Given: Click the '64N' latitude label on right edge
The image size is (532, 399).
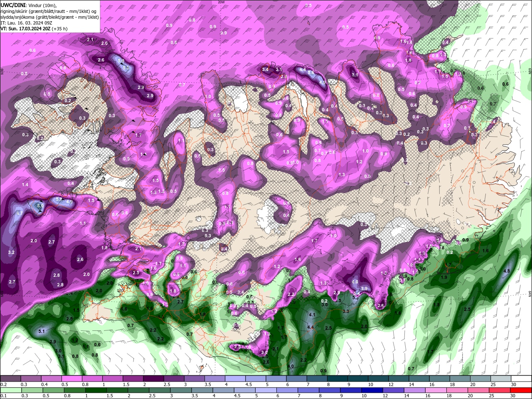Looking at the screenshot, I should [x=530, y=293].
